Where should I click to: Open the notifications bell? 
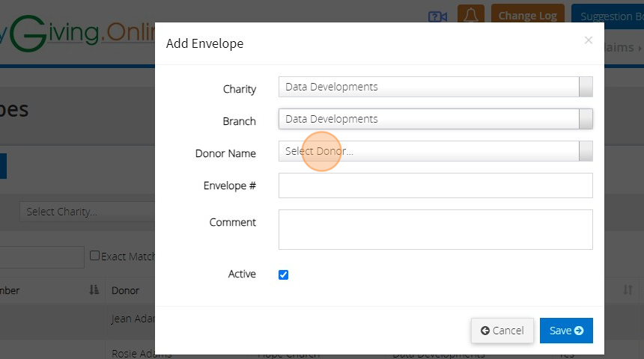(x=470, y=16)
